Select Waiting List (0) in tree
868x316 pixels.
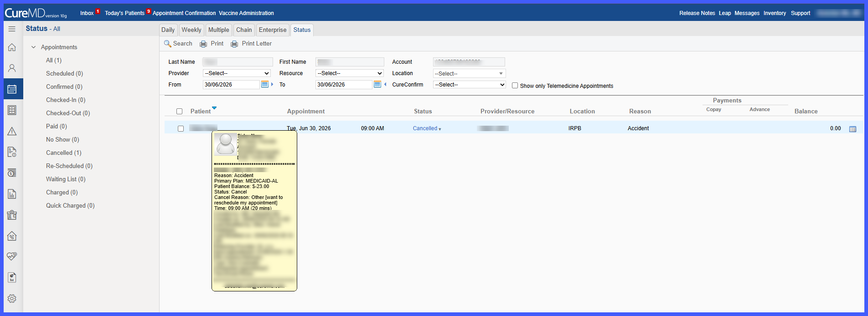pos(66,179)
